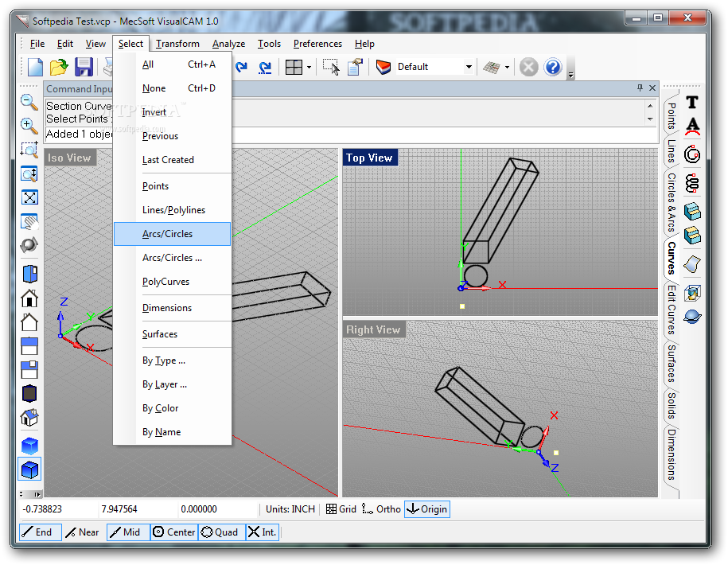
Task: Toggle Near snap
Action: [83, 532]
